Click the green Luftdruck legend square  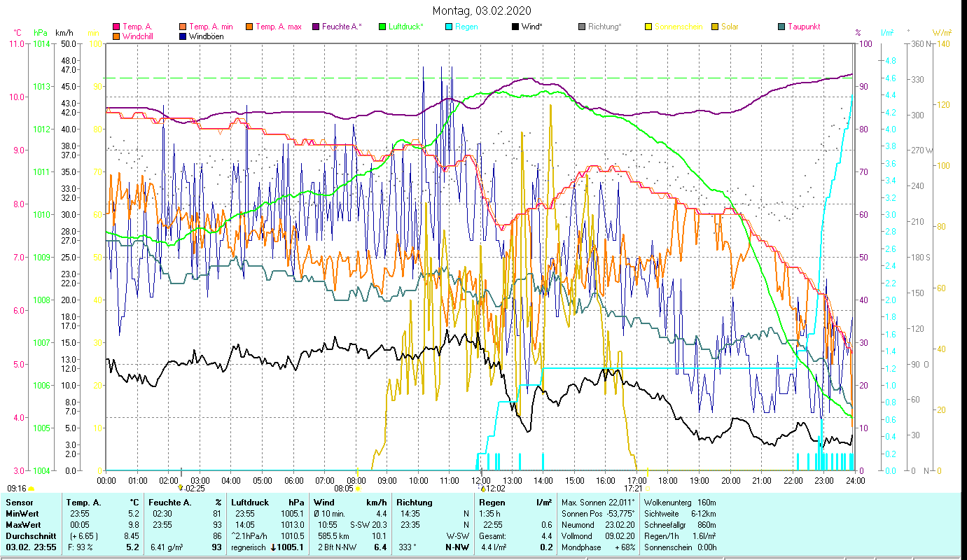pos(382,27)
